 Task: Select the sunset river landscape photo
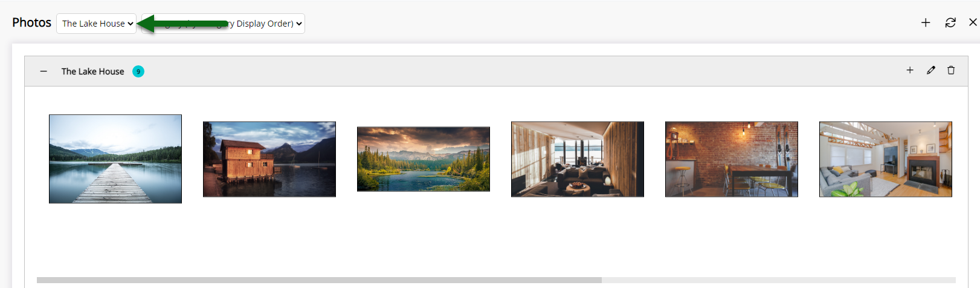click(424, 159)
